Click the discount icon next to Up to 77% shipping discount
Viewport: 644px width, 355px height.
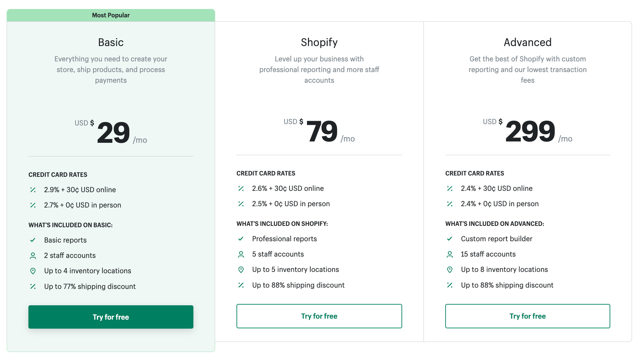[x=33, y=286]
